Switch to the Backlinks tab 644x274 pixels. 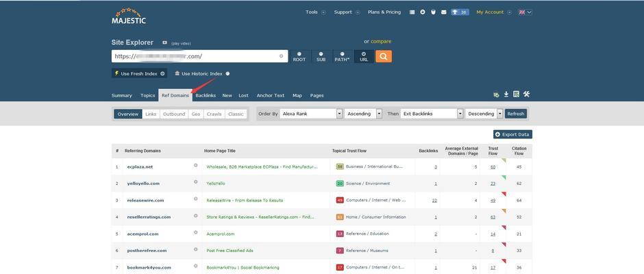click(x=206, y=95)
